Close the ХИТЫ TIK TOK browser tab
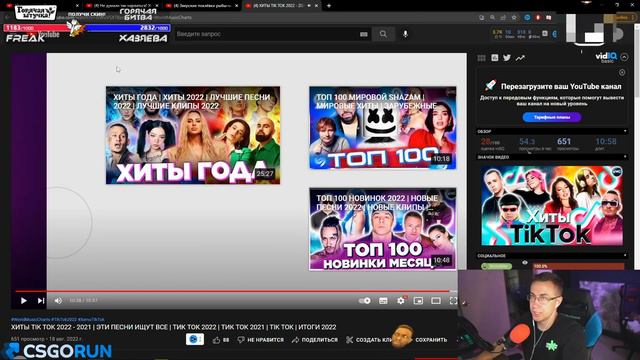The width and height of the screenshot is (640, 360). point(316,6)
